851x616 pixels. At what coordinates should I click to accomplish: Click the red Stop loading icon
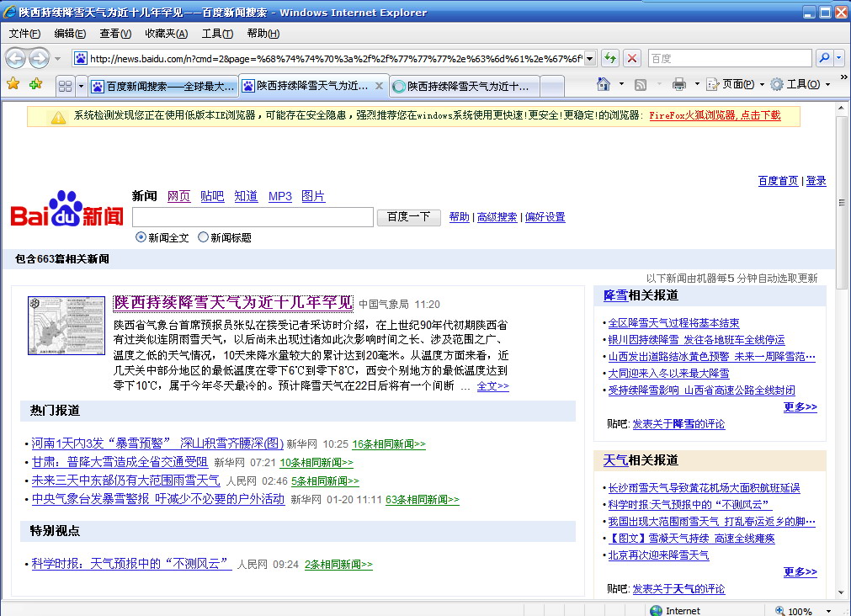[x=632, y=58]
